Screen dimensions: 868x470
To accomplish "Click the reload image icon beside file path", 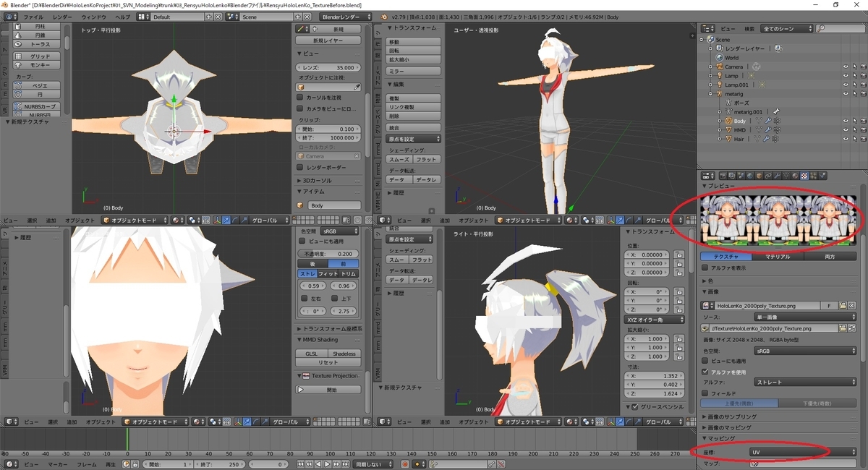I will (852, 328).
